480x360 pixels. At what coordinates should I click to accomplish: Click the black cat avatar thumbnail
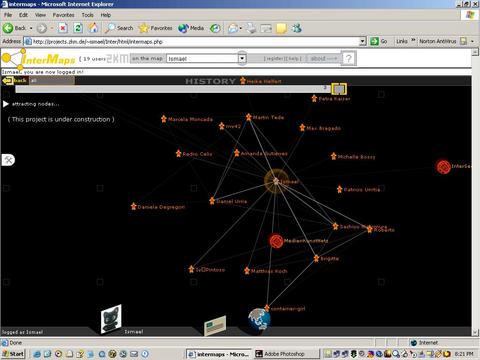point(111,319)
